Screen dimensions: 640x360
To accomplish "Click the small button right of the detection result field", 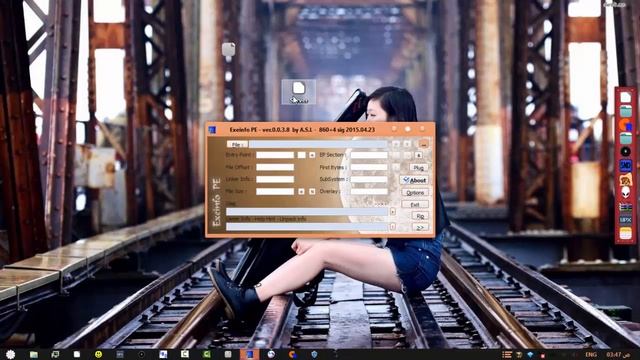I will [393, 212].
